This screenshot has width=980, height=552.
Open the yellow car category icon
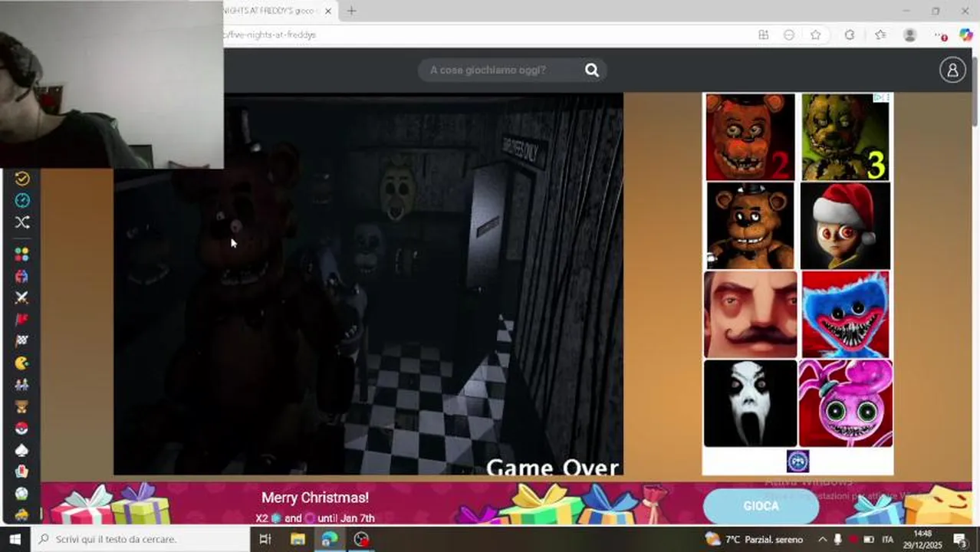click(22, 514)
